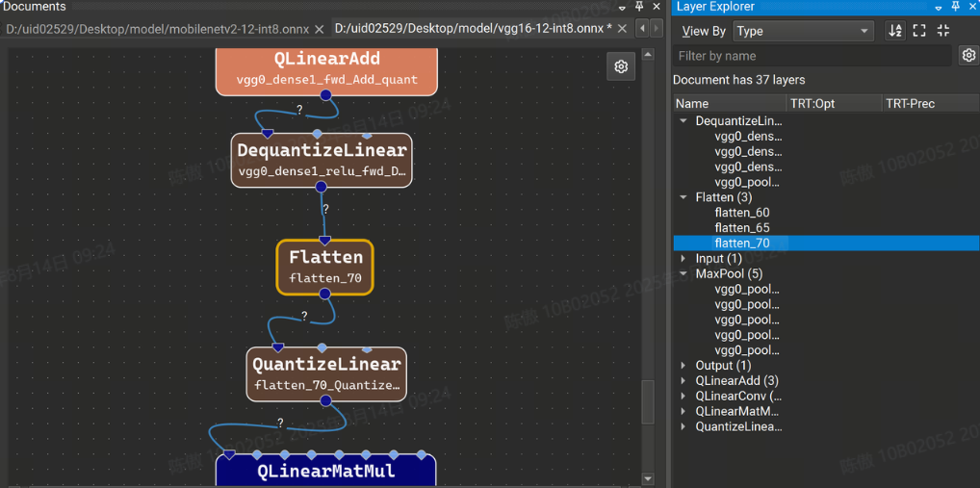Click the QuantizeLinear node output port
This screenshot has height=488, width=980.
[325, 400]
